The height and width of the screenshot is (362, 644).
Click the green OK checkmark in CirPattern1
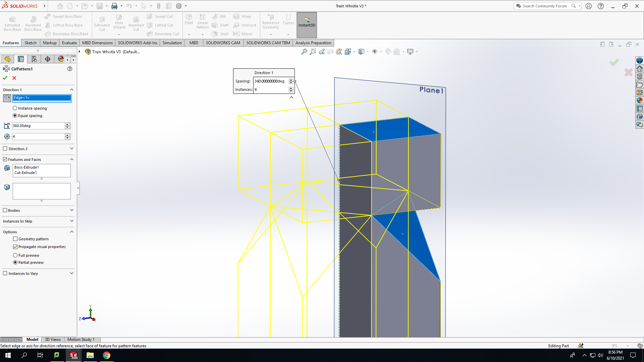click(5, 78)
